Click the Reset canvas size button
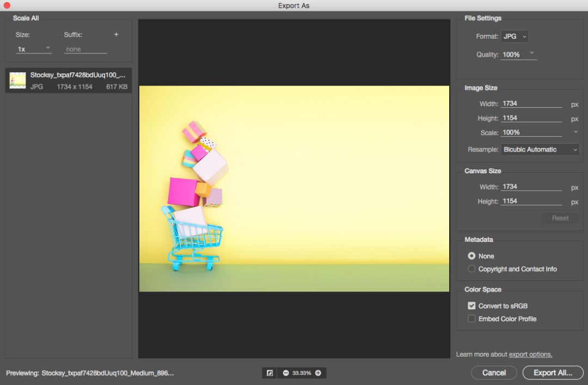The width and height of the screenshot is (588, 385). click(560, 218)
